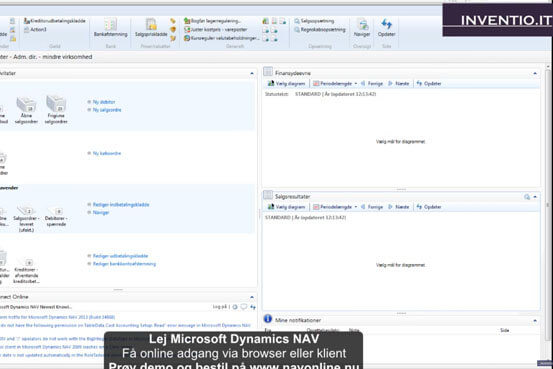Click the Salgsresultater panel icon
Viewport: 553px width, 369px height.
(x=268, y=195)
